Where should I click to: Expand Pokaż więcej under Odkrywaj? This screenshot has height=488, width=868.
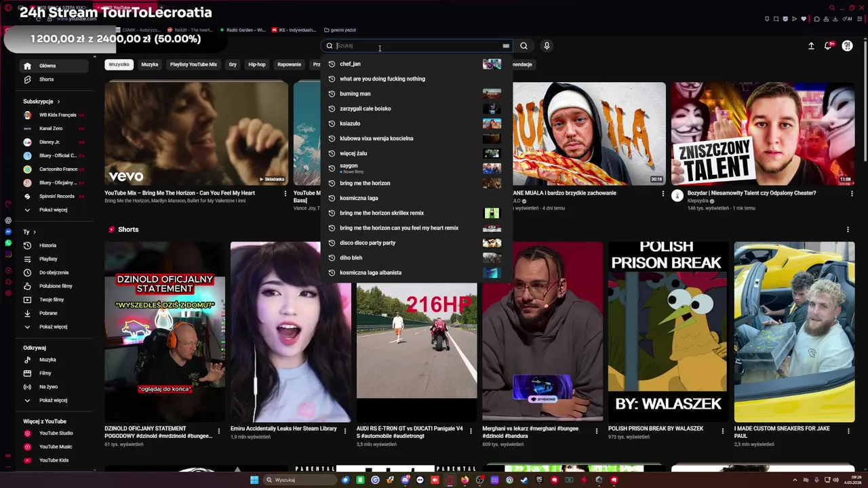(x=54, y=401)
